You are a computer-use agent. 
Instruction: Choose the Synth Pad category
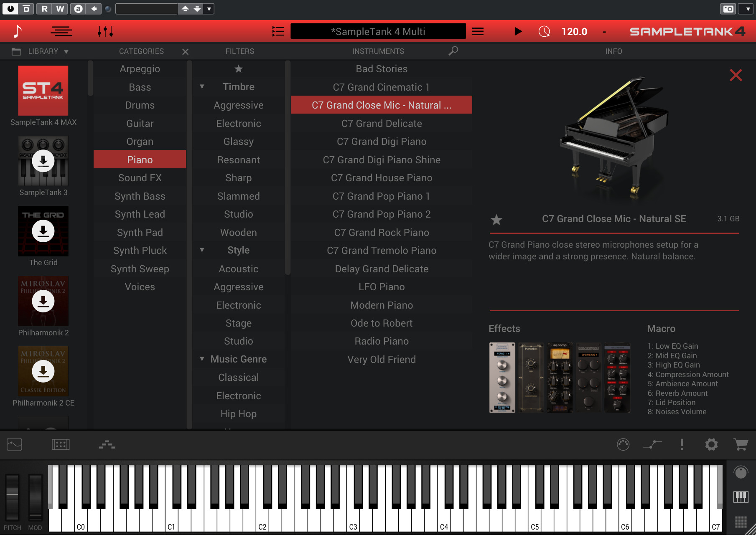coord(140,232)
